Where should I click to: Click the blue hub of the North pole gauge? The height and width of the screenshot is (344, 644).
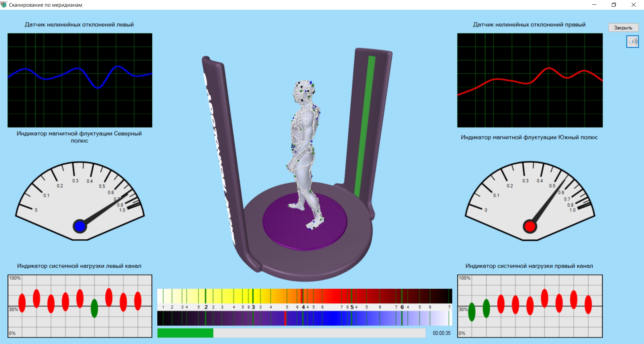[80, 226]
